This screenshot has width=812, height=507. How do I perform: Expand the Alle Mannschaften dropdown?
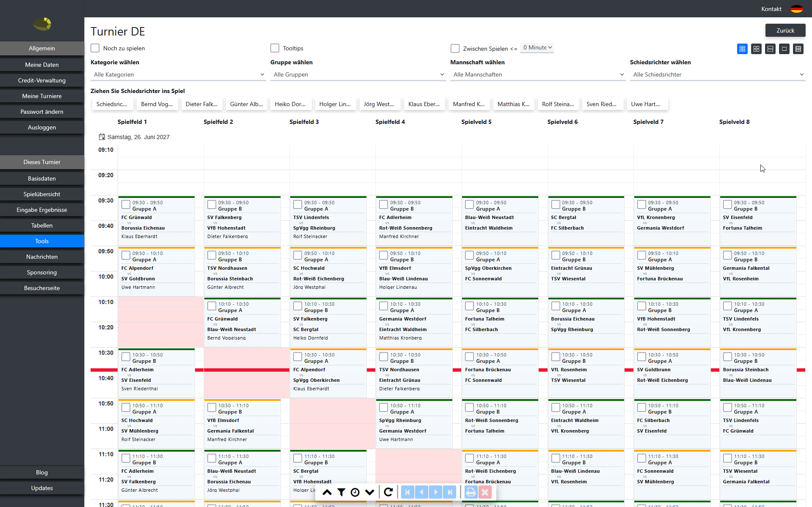538,74
